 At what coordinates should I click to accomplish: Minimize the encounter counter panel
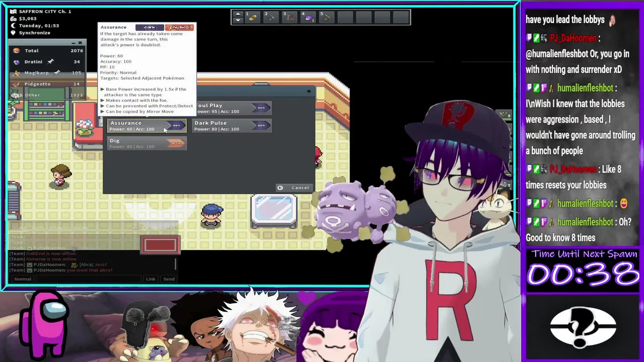click(73, 43)
